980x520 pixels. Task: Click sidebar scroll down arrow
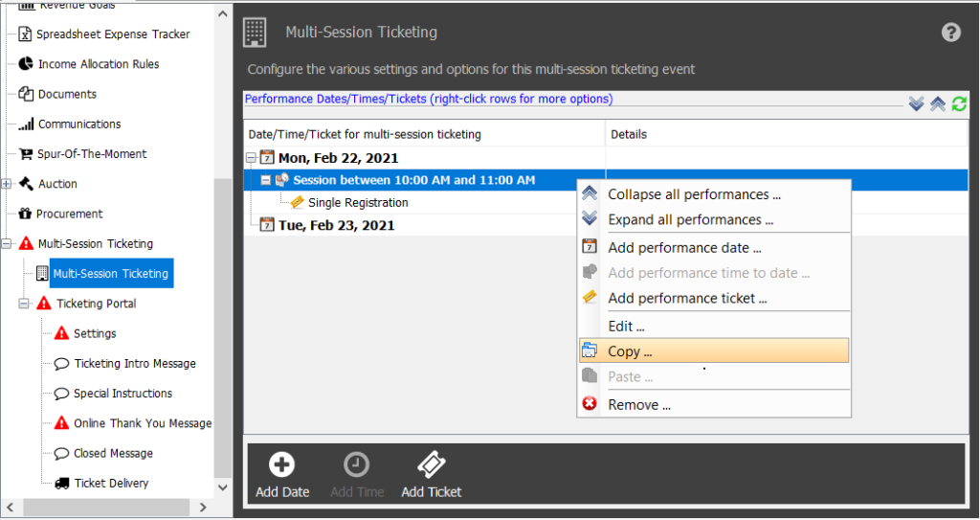tap(223, 486)
